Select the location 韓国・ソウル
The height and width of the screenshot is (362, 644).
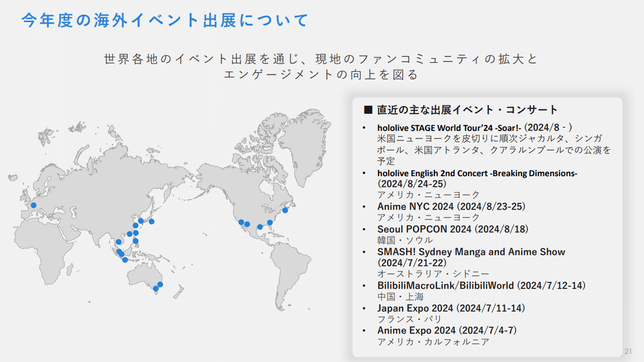[x=405, y=240]
